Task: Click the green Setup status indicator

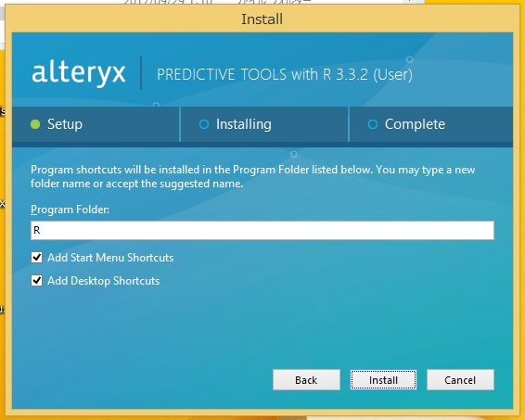Action: 35,124
